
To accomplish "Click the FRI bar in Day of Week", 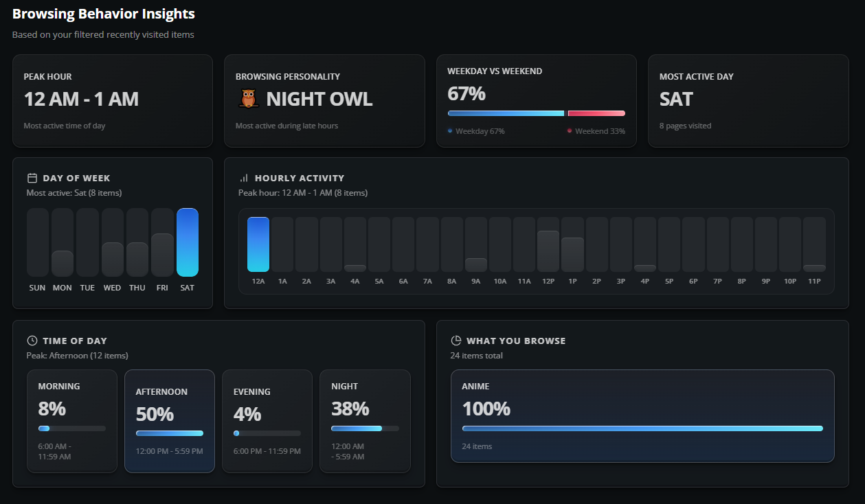I will pyautogui.click(x=162, y=255).
